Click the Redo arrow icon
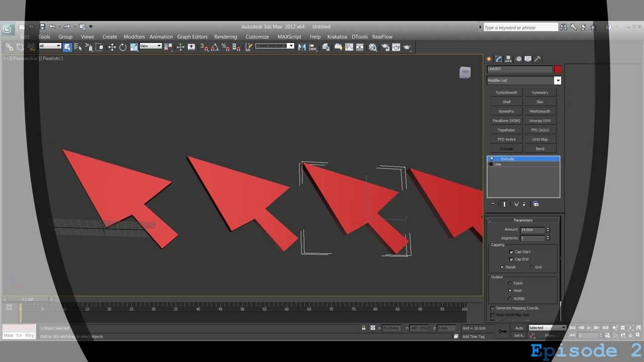Image resolution: width=644 pixels, height=362 pixels. pos(66,27)
